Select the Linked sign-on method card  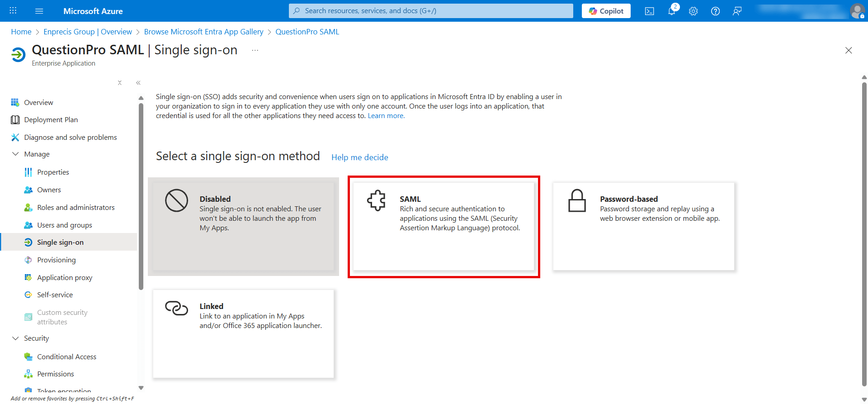point(243,333)
